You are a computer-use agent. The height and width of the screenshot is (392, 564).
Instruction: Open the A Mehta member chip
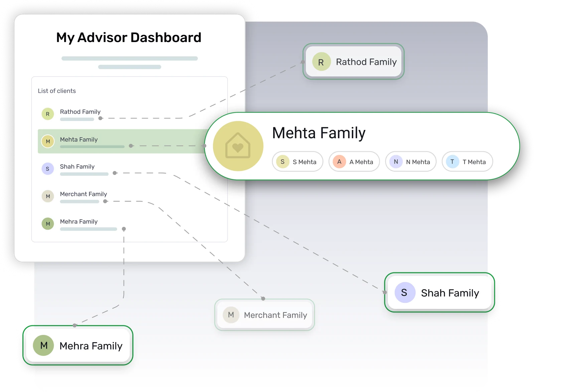(x=354, y=162)
